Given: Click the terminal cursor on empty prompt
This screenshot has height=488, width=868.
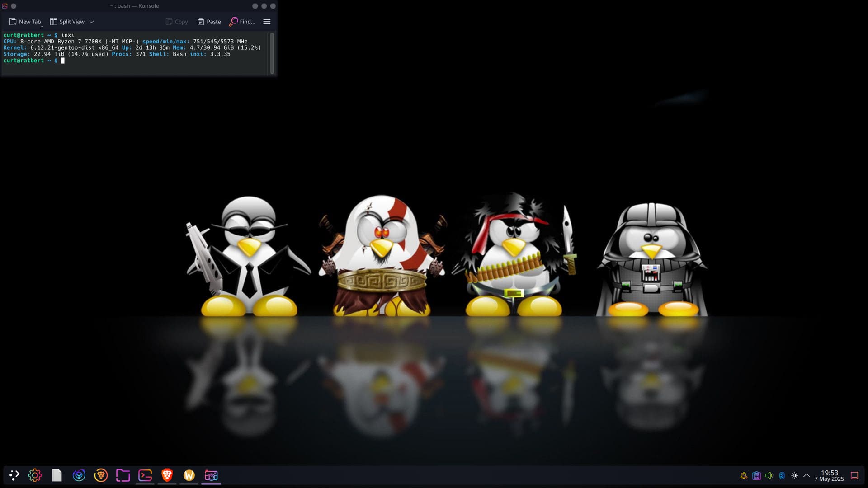Looking at the screenshot, I should pyautogui.click(x=63, y=61).
